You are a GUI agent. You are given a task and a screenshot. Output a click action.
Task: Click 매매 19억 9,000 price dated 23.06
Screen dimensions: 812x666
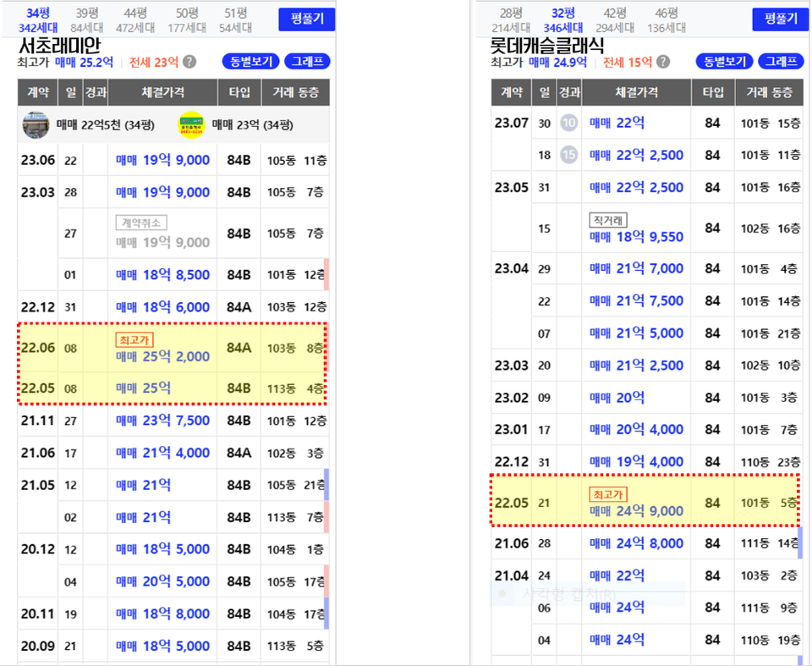click(162, 161)
